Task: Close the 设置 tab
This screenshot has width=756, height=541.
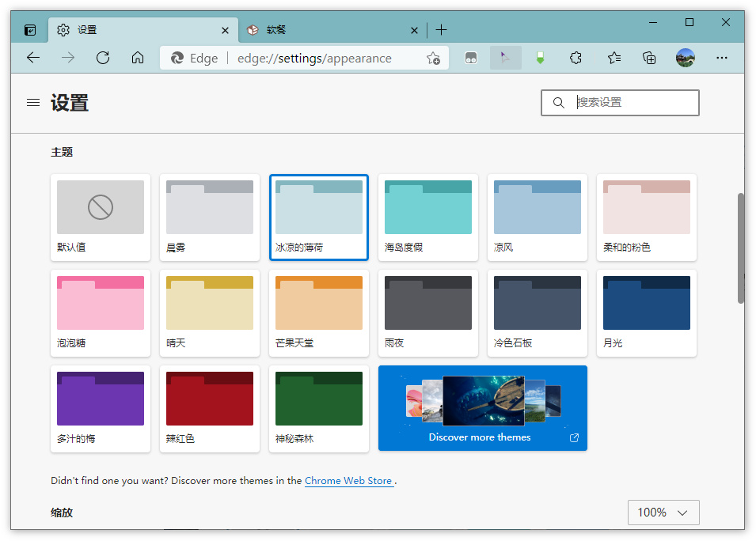Action: click(225, 30)
